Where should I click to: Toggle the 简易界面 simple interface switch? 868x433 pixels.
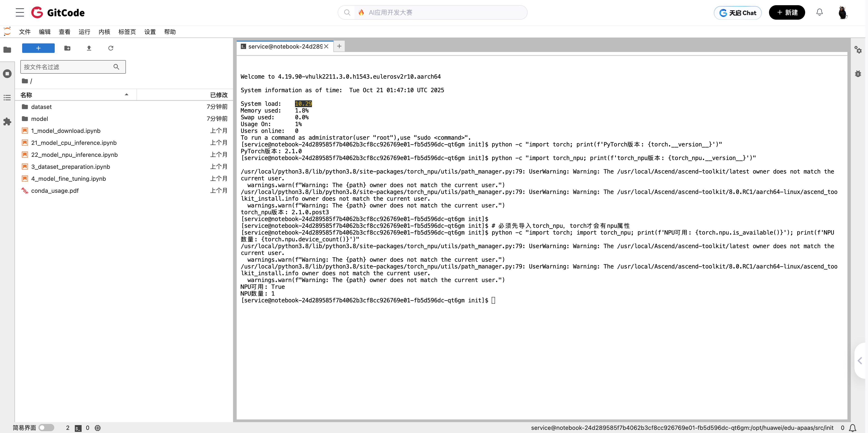tap(46, 428)
